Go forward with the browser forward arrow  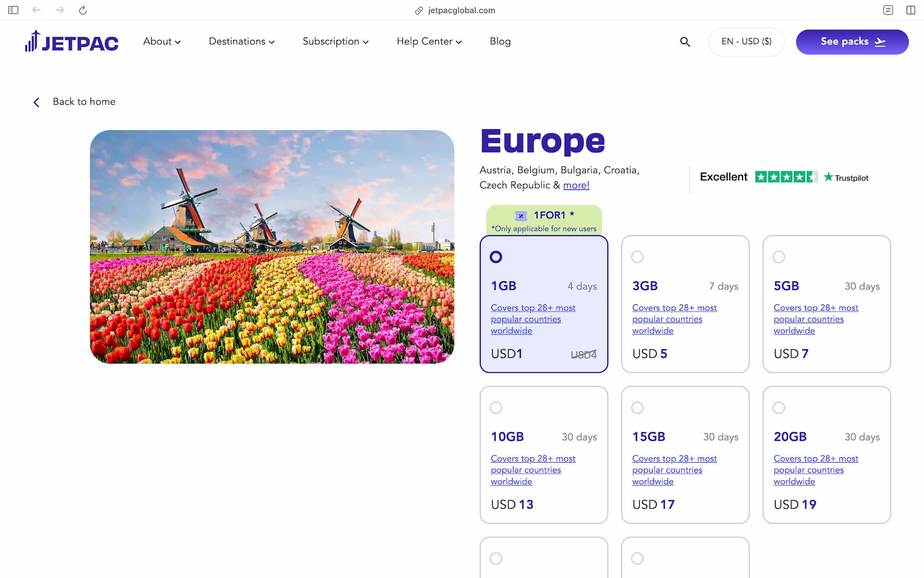pyautogui.click(x=60, y=10)
